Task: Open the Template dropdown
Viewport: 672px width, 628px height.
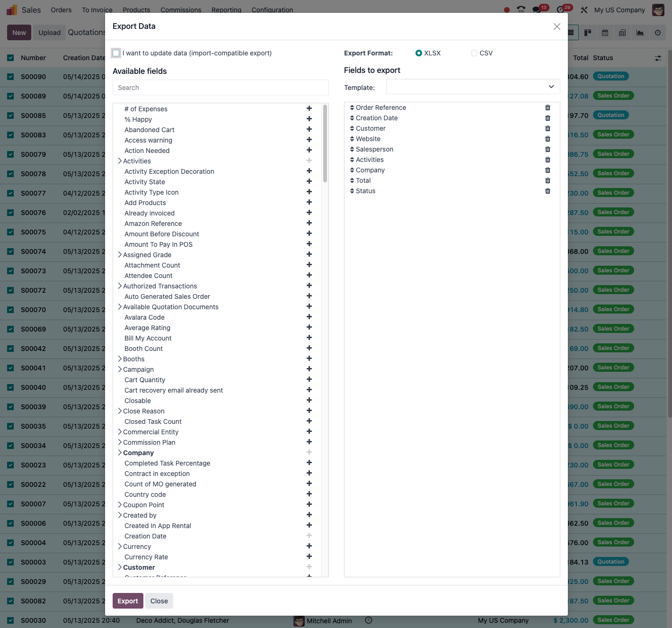Action: click(473, 87)
